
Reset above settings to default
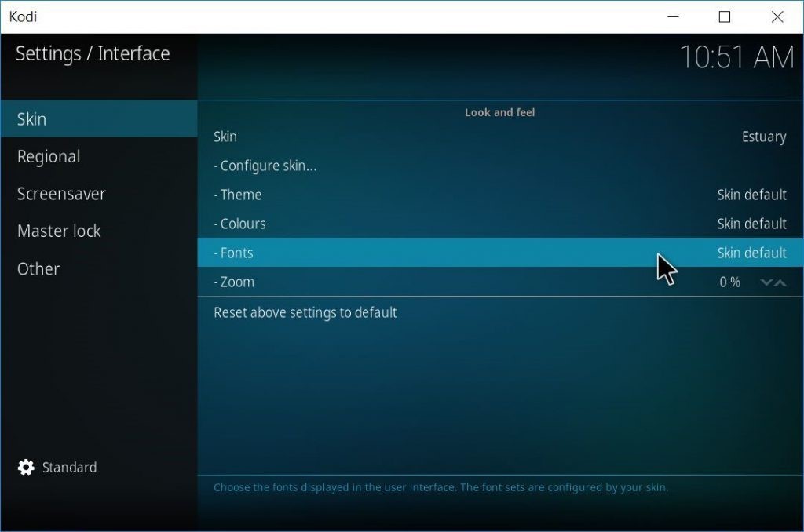pyautogui.click(x=500, y=312)
